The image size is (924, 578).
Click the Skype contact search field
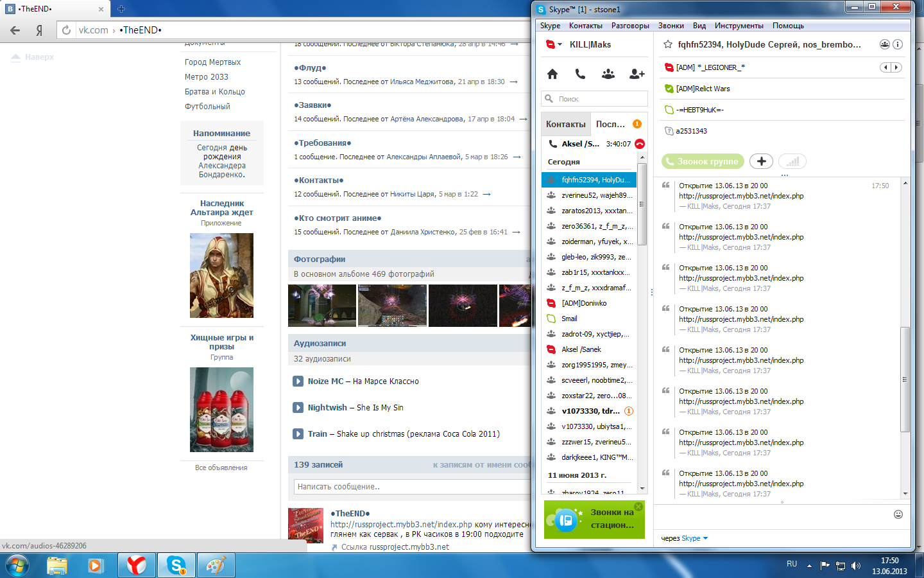(x=594, y=99)
